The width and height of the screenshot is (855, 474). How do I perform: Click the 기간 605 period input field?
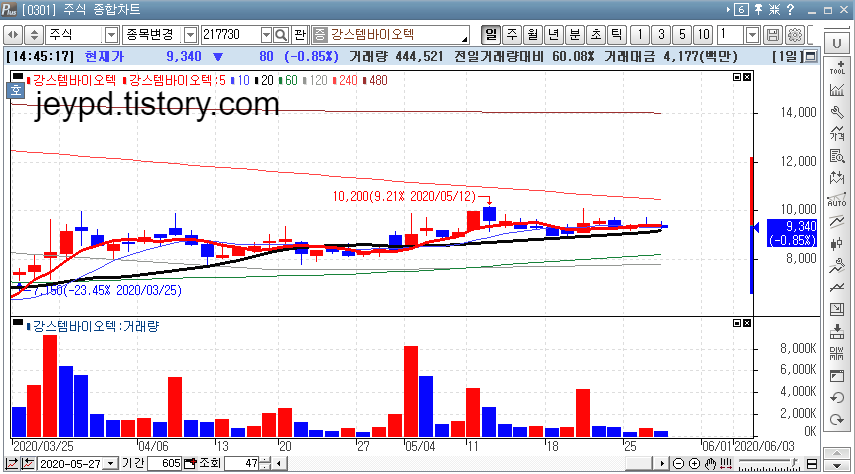click(164, 464)
